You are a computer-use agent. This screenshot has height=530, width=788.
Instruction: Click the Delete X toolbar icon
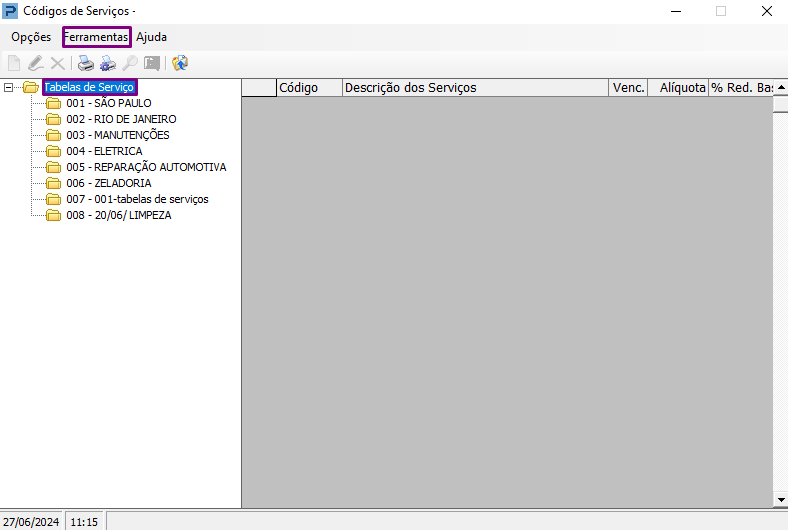coord(58,63)
